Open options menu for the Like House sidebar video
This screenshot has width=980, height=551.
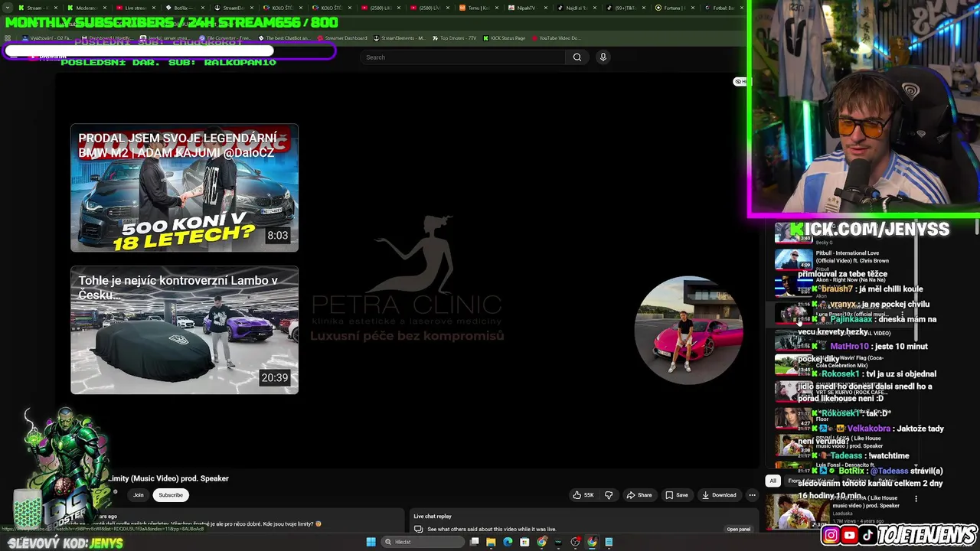916,499
